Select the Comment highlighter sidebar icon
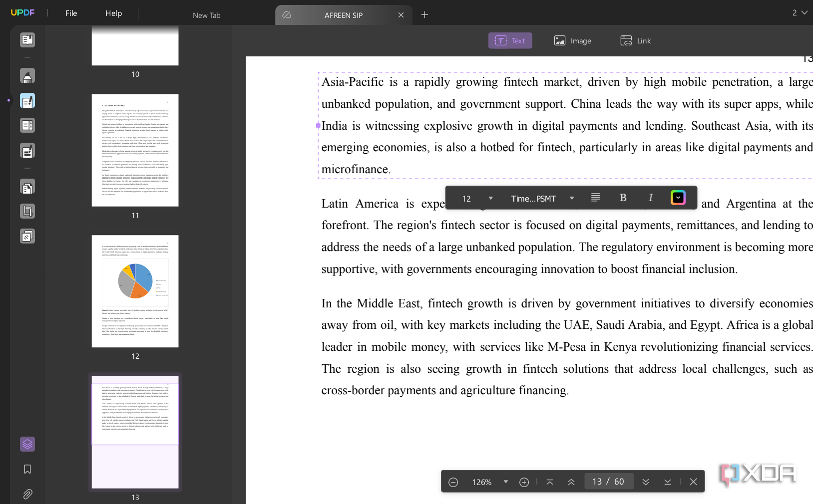Screen dimensions: 813x504 (27, 76)
